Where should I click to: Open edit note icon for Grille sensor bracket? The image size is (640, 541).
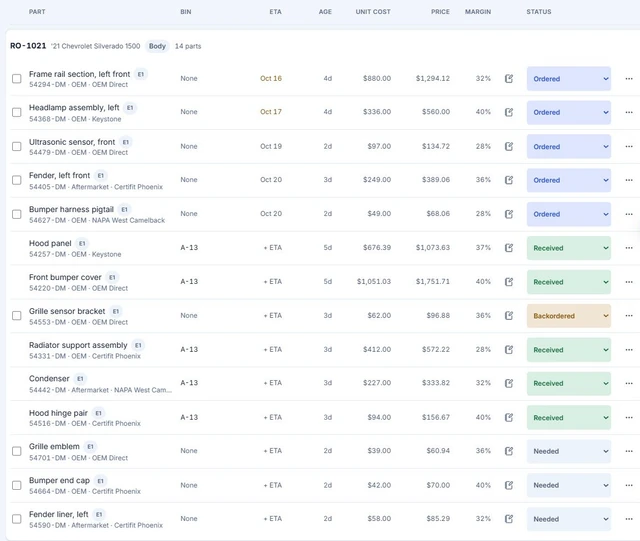coord(509,315)
